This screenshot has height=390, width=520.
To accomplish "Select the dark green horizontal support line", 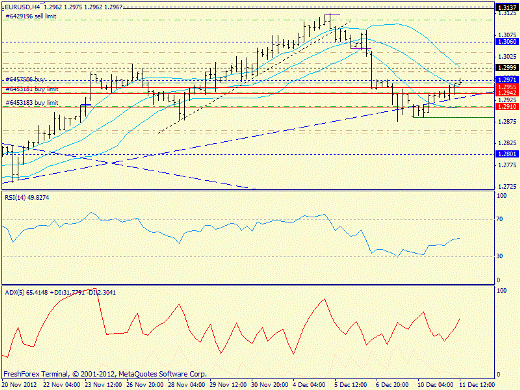I will click(x=453, y=117).
